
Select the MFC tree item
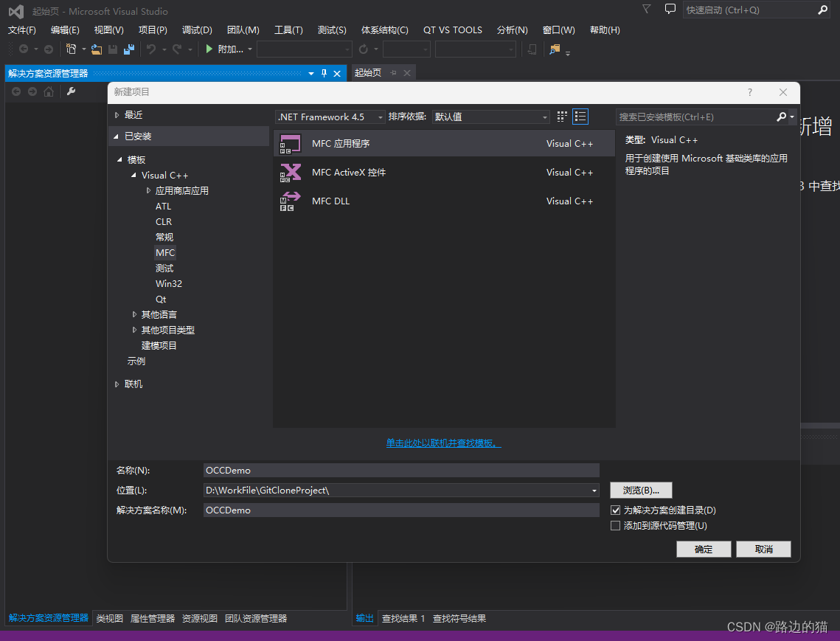click(165, 252)
